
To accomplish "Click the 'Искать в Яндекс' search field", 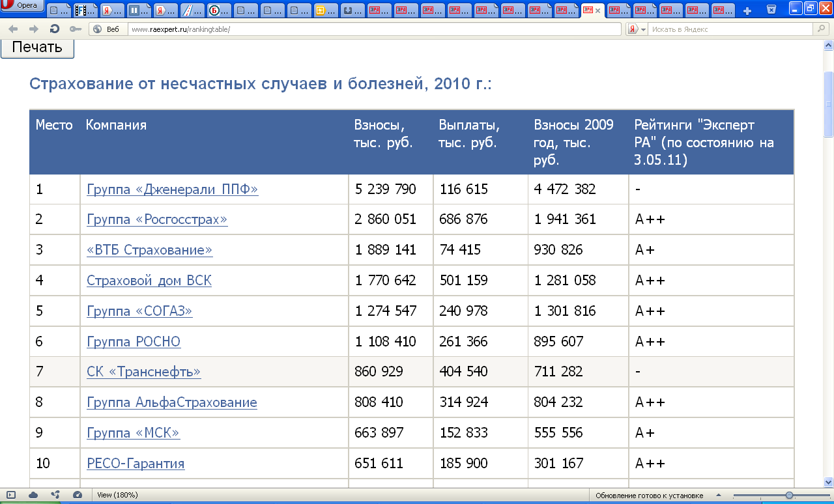I will click(x=730, y=29).
